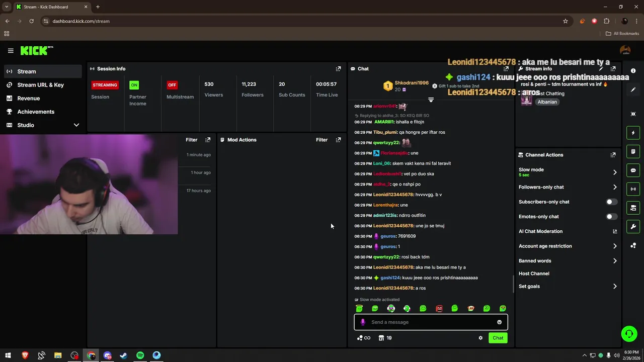Switch to the Stream - Kick Dashboard tab

[x=51, y=7]
